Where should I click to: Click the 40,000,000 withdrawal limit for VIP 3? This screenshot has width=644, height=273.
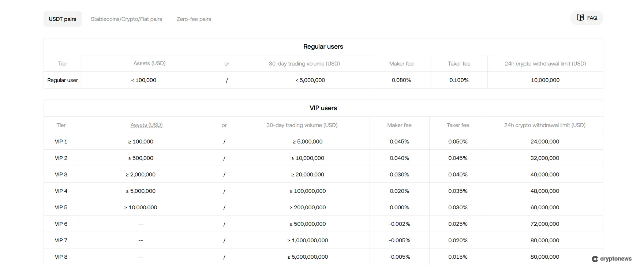pyautogui.click(x=545, y=175)
